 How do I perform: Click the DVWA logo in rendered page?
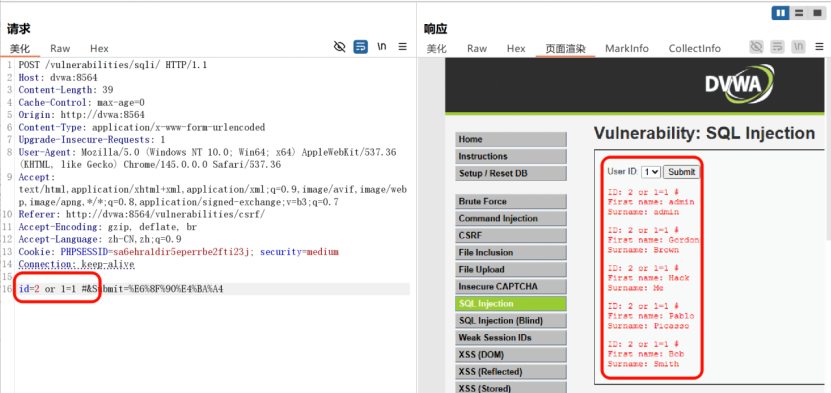click(739, 85)
